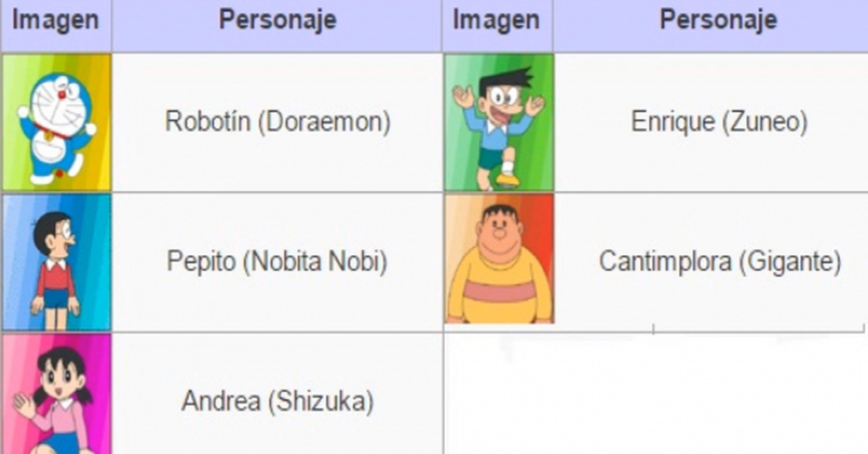
Task: Select the Nobita character image
Action: point(56,262)
